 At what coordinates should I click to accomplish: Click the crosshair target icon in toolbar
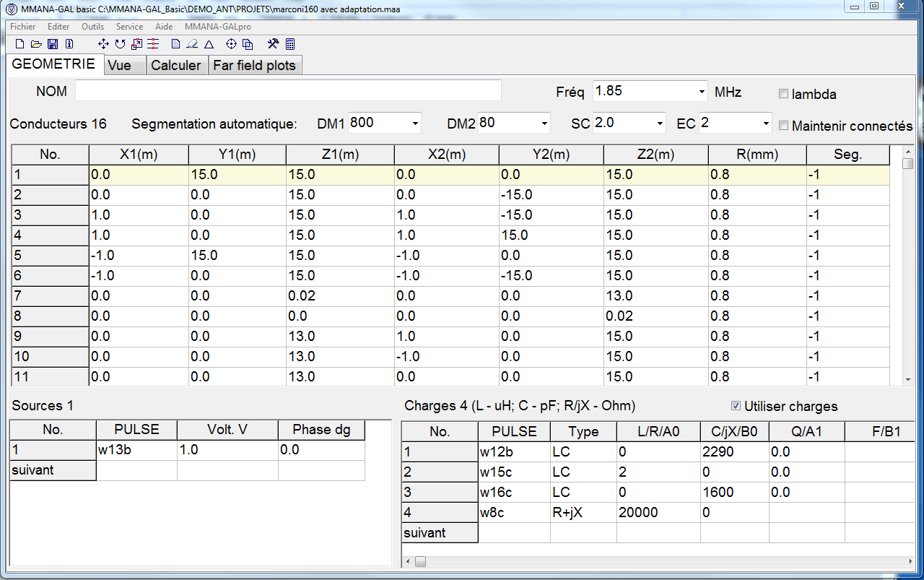231,44
